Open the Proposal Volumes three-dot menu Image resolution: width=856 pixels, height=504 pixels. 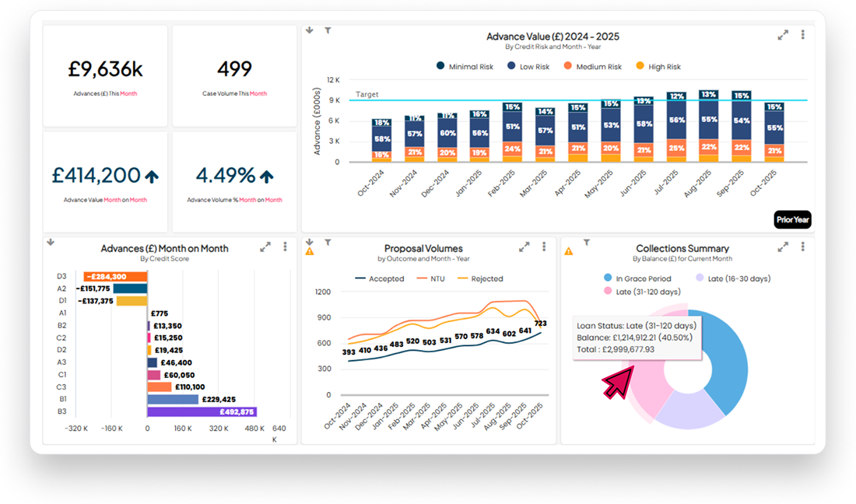[543, 247]
